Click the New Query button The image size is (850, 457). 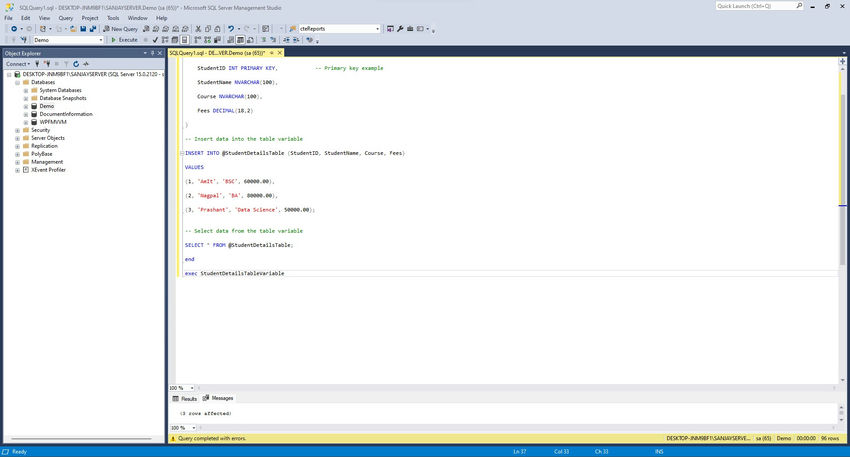pos(121,29)
